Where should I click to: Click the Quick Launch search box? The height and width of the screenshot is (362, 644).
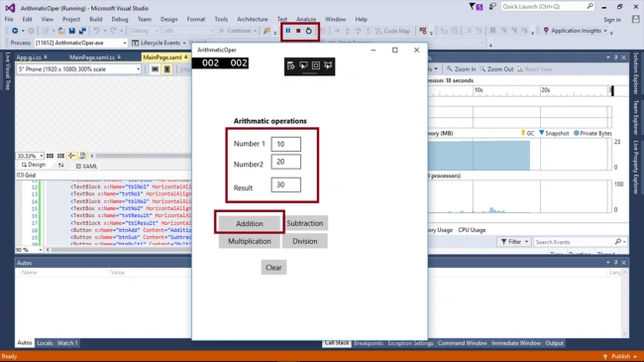(x=548, y=7)
